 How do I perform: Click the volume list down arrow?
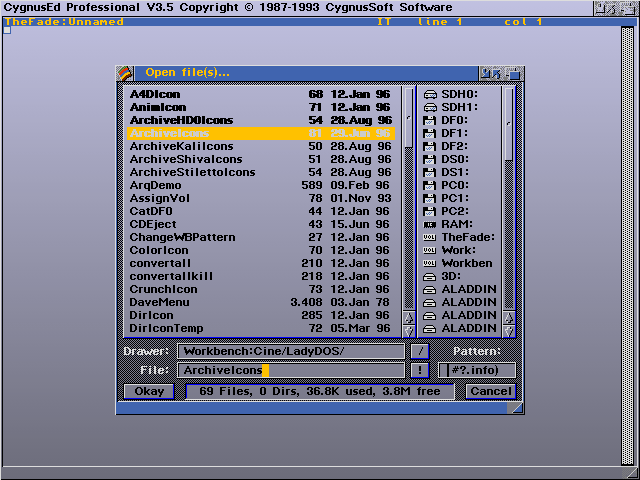pos(509,331)
